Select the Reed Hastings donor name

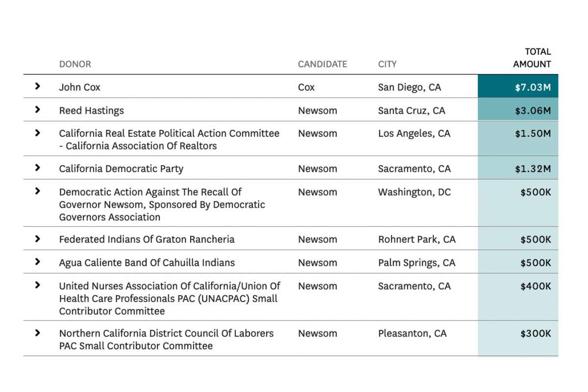(92, 111)
